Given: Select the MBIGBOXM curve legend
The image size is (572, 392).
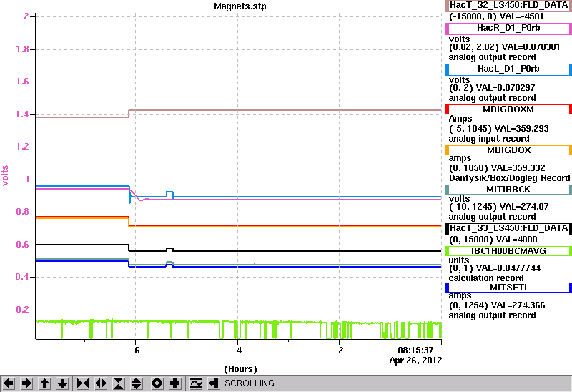Looking at the screenshot, I should click(x=508, y=109).
